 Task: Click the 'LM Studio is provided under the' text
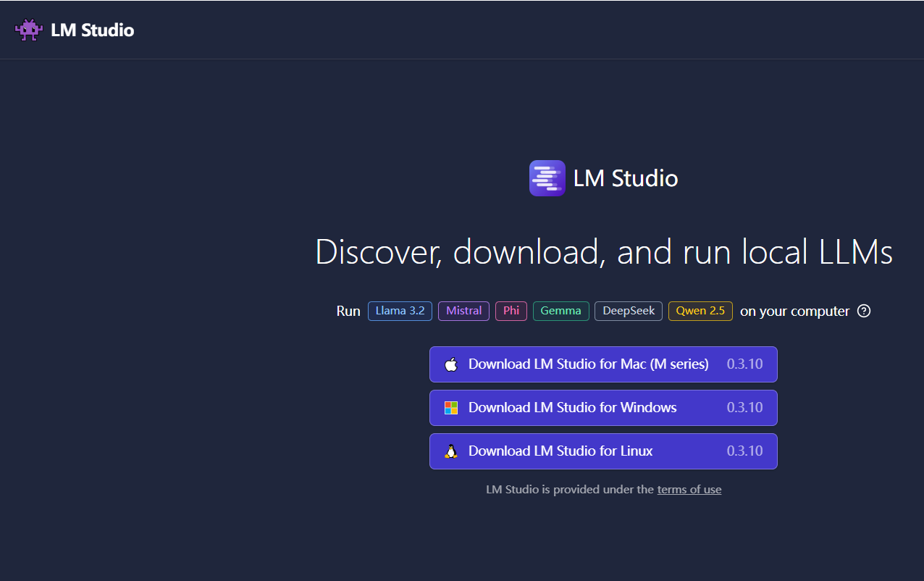click(x=570, y=490)
